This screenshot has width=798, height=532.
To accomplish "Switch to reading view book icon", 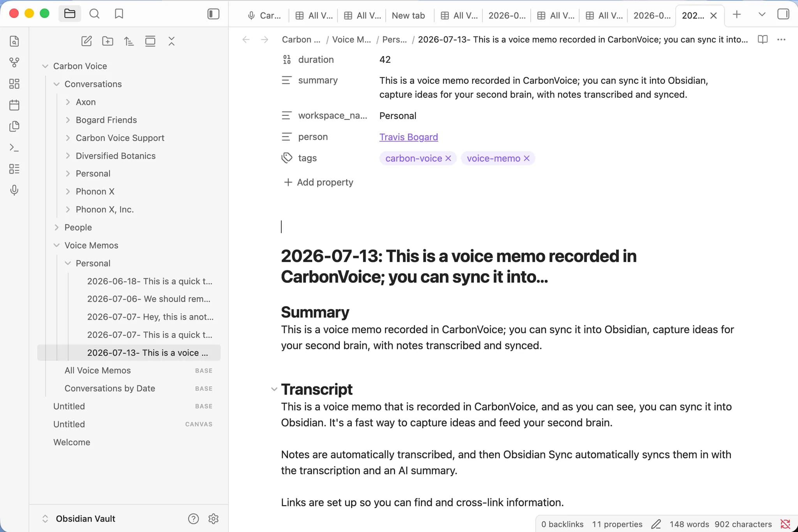I will (763, 39).
